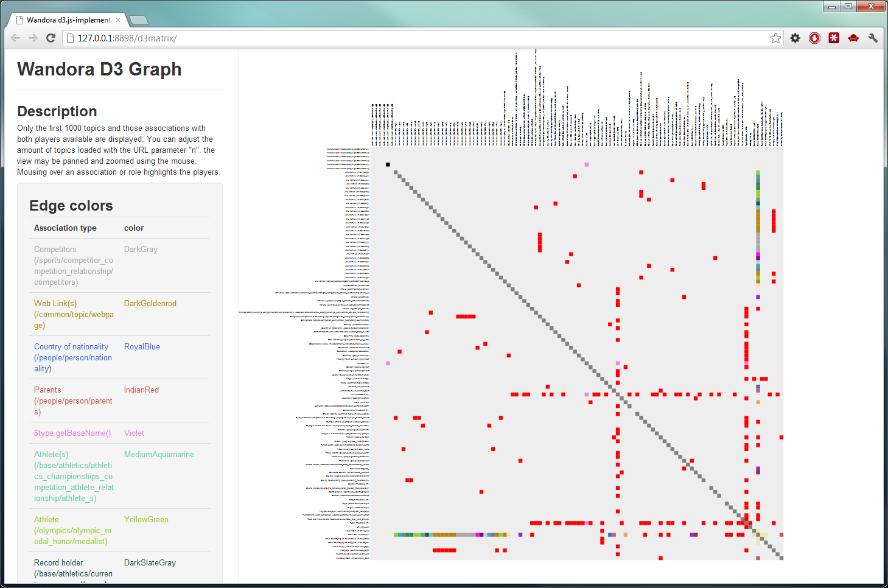The width and height of the screenshot is (888, 588).
Task: Open the red asterisk password manager extension
Action: [x=834, y=38]
